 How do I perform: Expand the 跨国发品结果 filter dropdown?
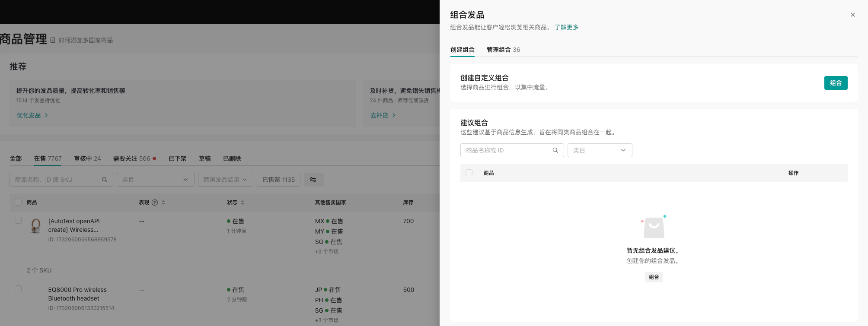click(225, 180)
